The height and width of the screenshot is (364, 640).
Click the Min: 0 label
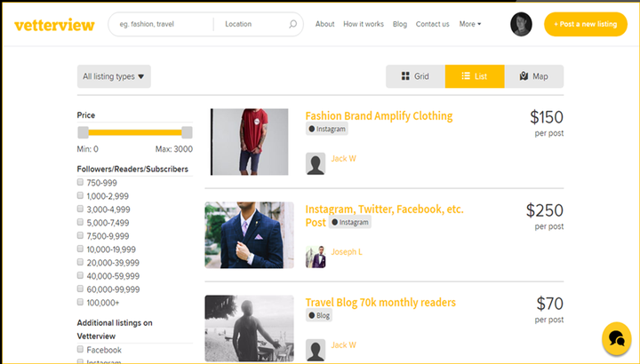[88, 149]
